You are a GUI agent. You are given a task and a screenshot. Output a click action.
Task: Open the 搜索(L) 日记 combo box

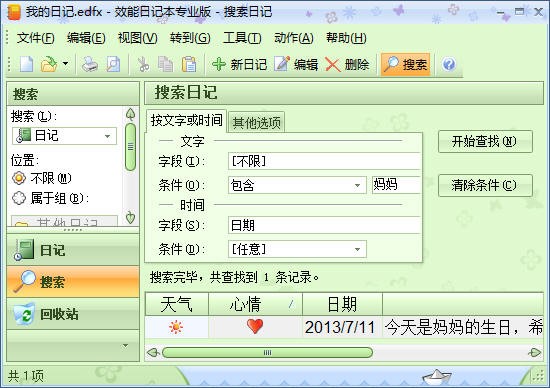tap(64, 136)
